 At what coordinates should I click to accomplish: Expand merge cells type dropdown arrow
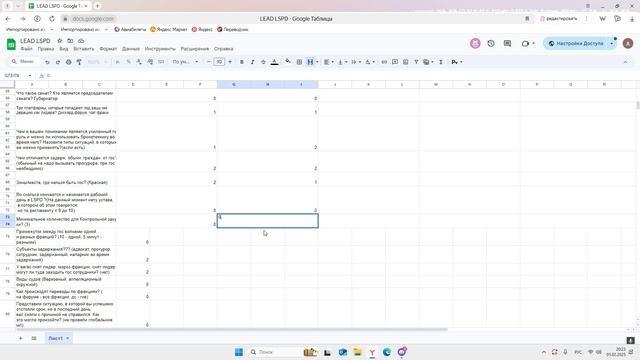pyautogui.click(x=317, y=62)
